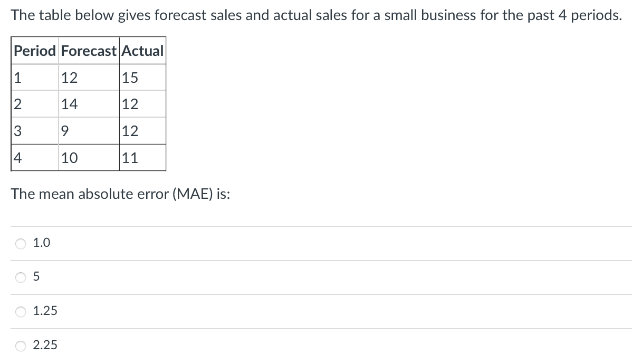Select the radio button for answer 2.25
Image resolution: width=632 pixels, height=364 pixels.
[20, 346]
